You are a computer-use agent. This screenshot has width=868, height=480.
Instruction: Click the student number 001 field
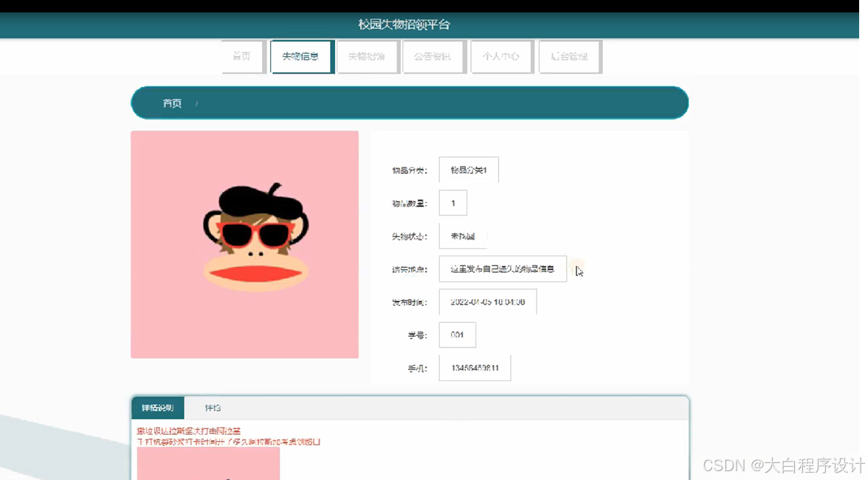(x=458, y=335)
